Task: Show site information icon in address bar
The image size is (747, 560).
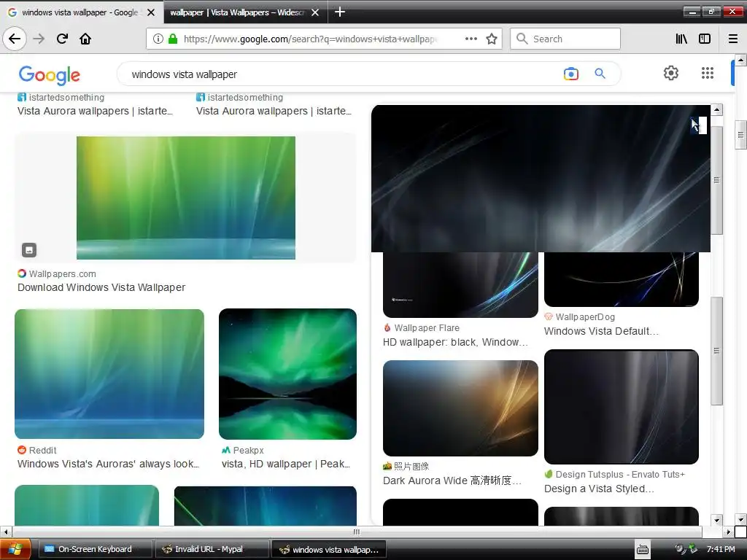Action: click(x=158, y=39)
